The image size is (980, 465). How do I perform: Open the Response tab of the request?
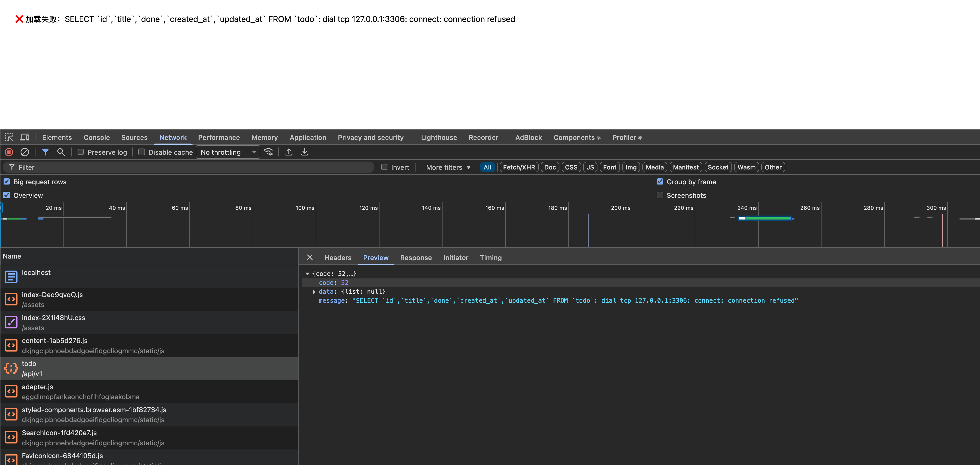coord(416,258)
